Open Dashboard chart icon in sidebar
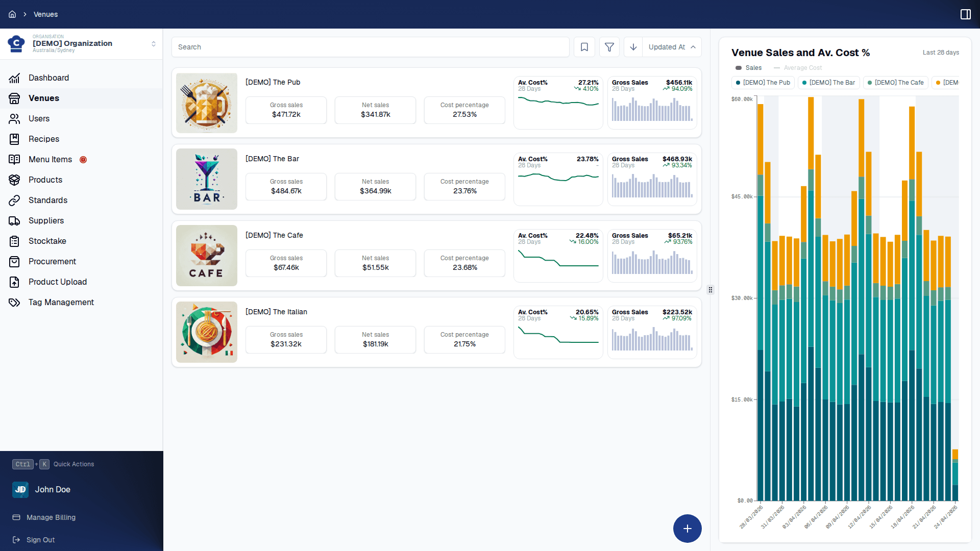The height and width of the screenshot is (551, 980). tap(14, 78)
